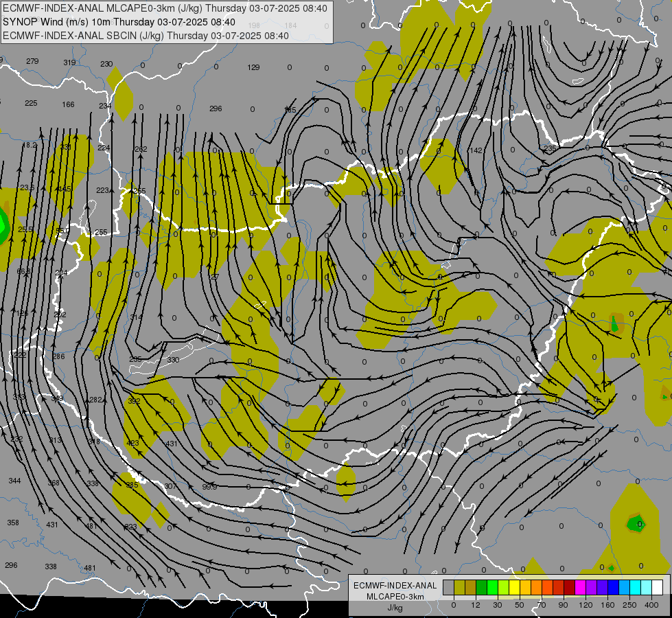Click the map value 99.9
672x618 pixels.
[209, 488]
